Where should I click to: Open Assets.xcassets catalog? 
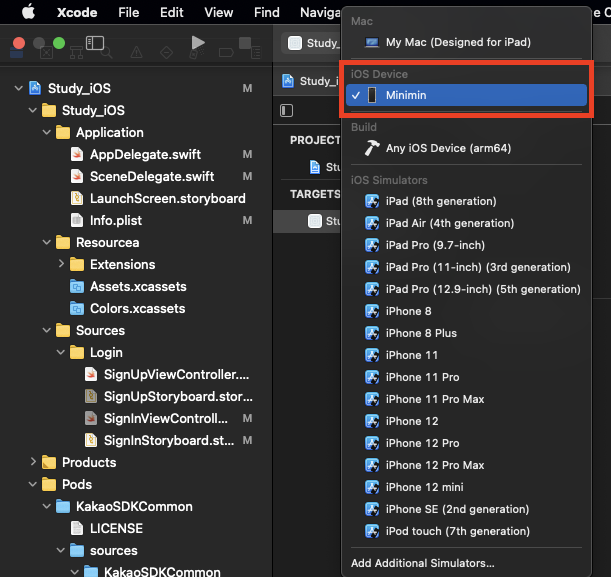click(138, 286)
